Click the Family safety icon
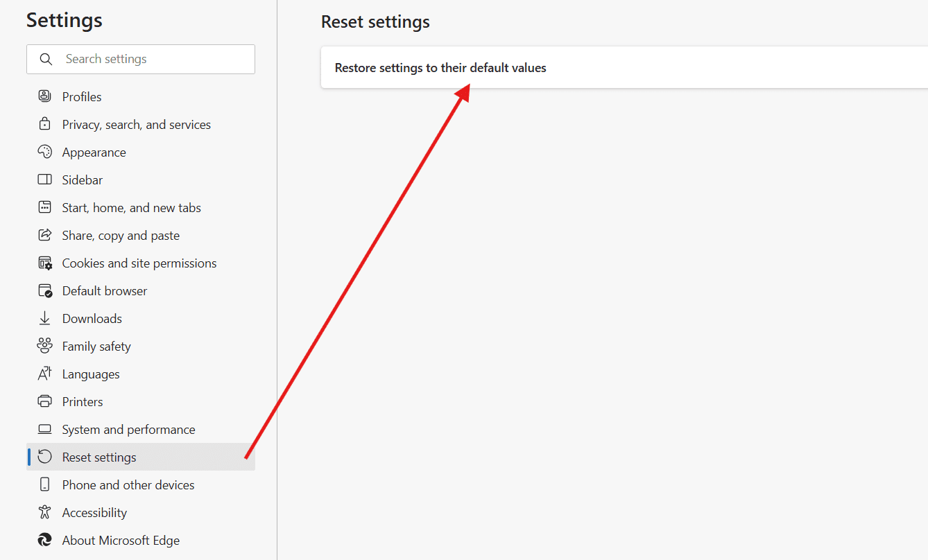Viewport: 928px width, 560px height. click(45, 346)
